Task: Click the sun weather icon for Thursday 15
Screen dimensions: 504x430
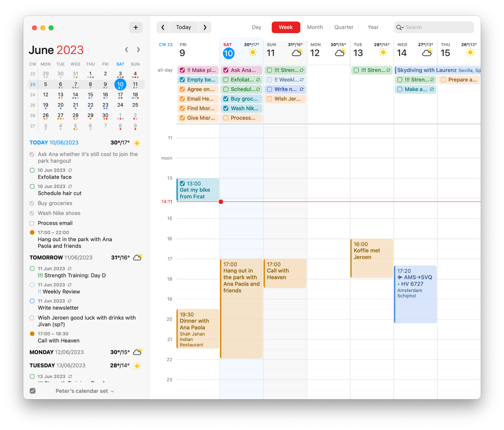Action: tap(470, 53)
